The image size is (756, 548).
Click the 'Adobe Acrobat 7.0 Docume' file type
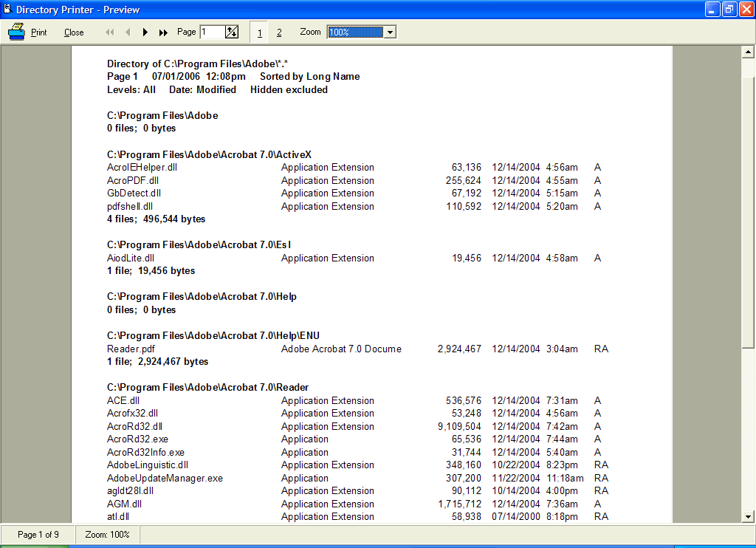(x=341, y=349)
